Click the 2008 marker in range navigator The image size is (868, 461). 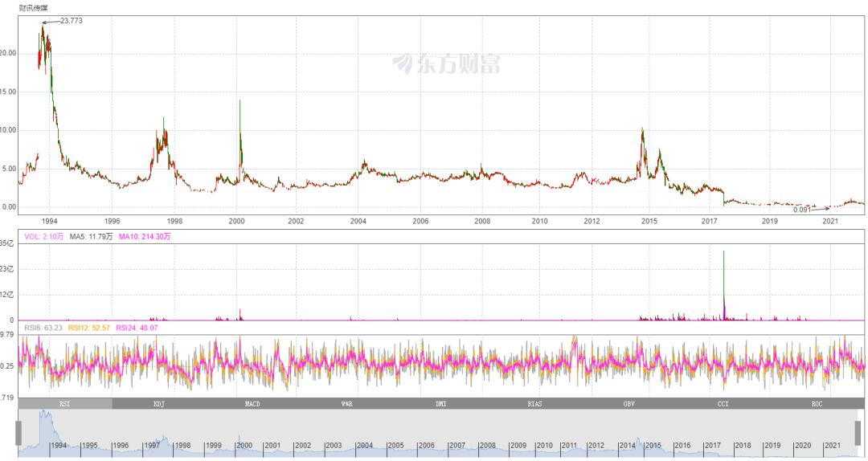pyautogui.click(x=488, y=445)
